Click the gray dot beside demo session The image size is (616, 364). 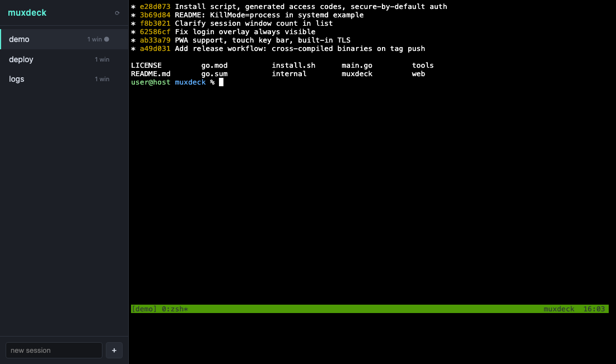(106, 39)
